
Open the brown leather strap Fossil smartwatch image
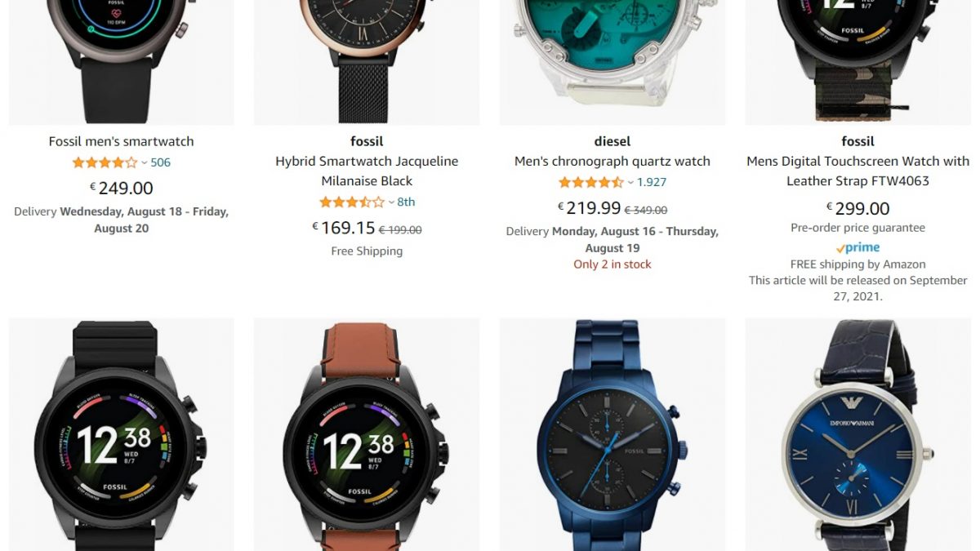tap(367, 435)
